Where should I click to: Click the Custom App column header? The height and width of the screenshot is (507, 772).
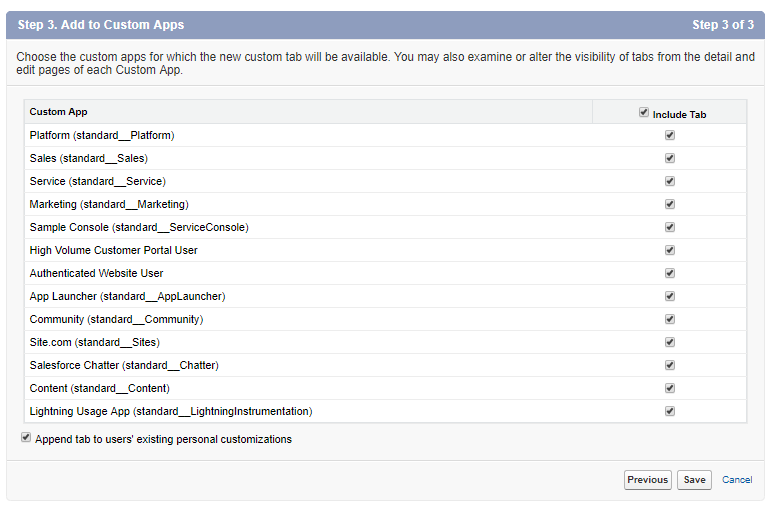(x=59, y=112)
